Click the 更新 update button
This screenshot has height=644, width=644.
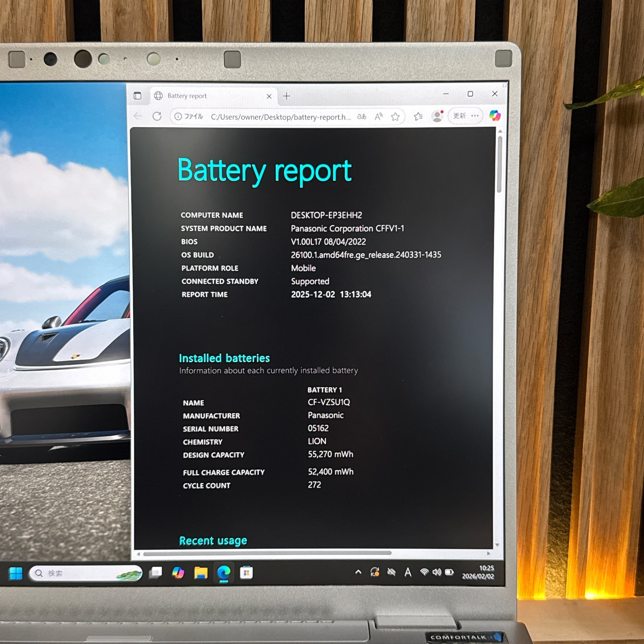point(459,116)
